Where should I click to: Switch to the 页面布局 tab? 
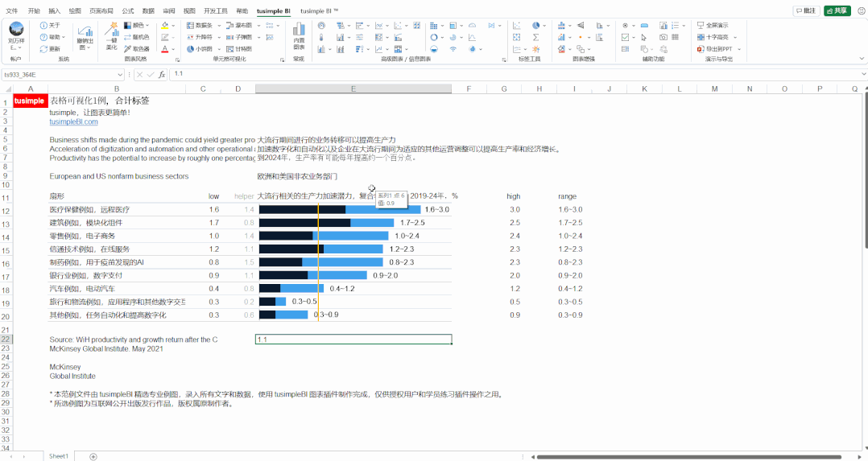(101, 11)
